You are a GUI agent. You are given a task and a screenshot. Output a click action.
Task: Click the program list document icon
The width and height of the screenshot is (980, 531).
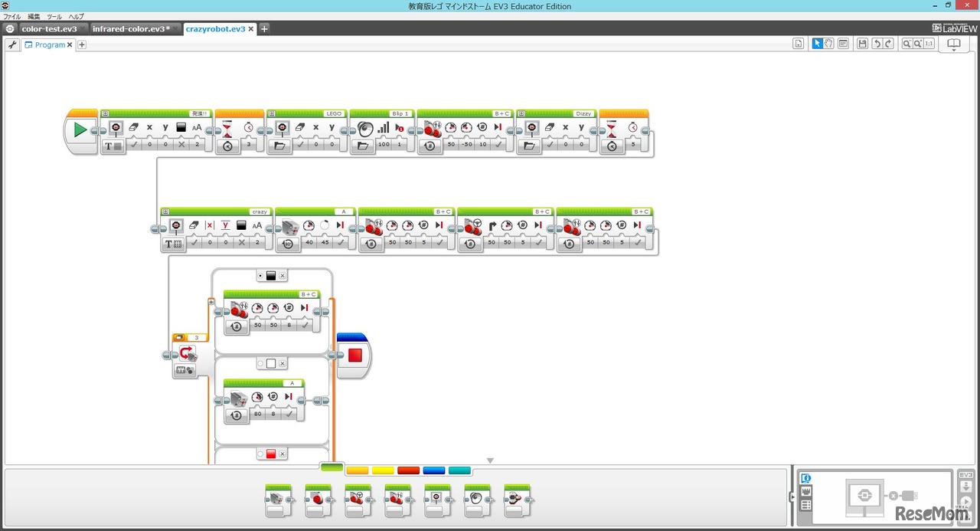(799, 44)
